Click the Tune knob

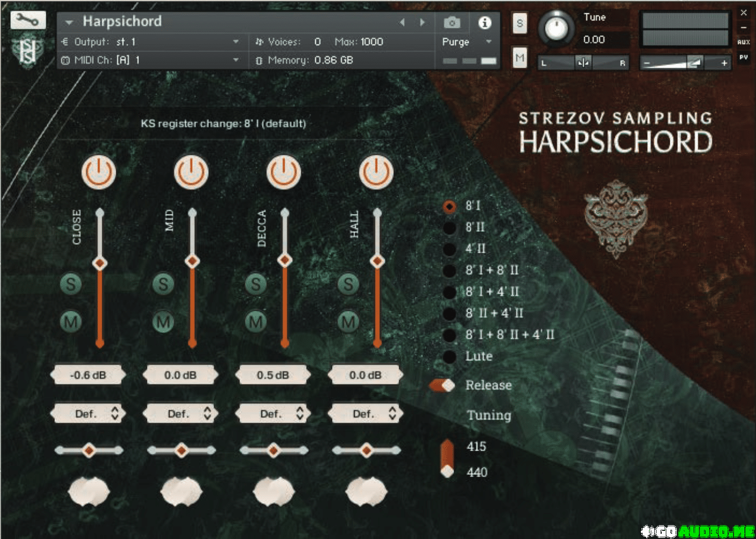click(x=556, y=28)
